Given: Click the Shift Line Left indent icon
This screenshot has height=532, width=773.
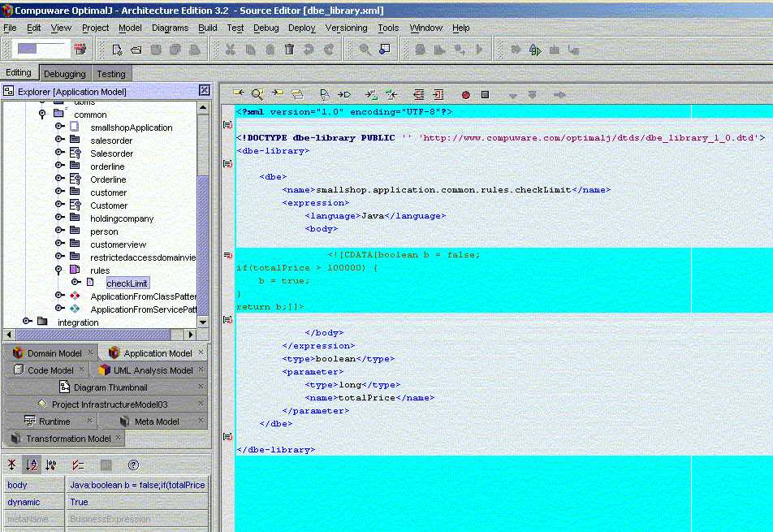Looking at the screenshot, I should click(x=418, y=94).
